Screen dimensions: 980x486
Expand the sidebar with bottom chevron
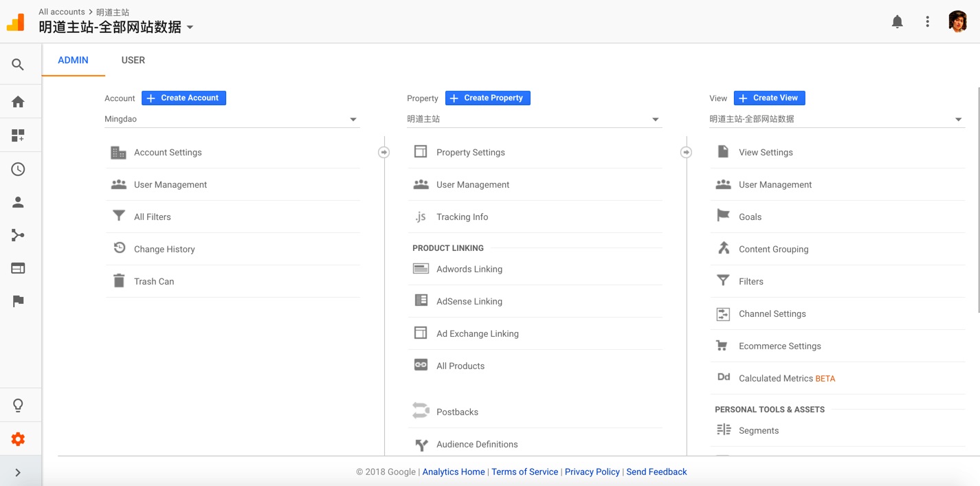click(x=18, y=472)
